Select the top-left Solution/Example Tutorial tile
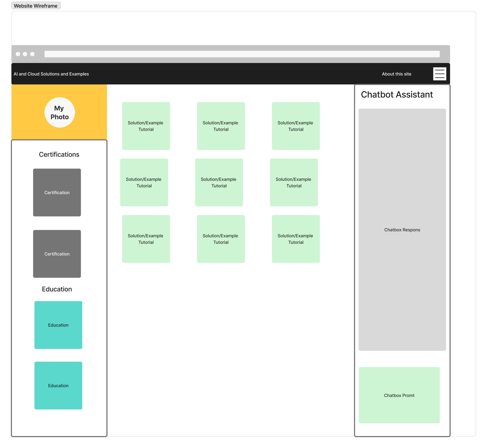 (x=146, y=126)
